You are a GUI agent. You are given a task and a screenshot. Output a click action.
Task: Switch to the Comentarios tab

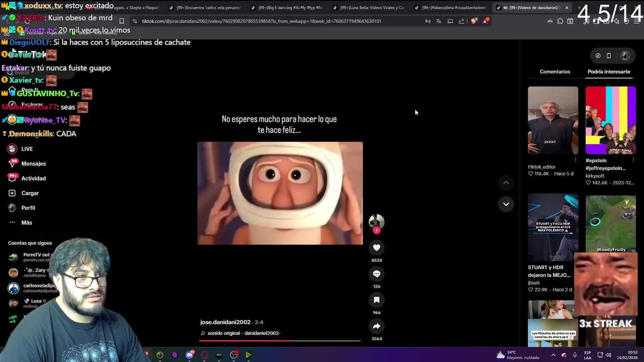(x=555, y=71)
